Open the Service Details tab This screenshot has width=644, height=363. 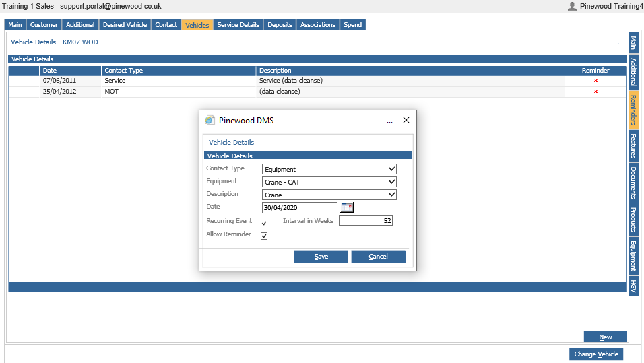(238, 25)
